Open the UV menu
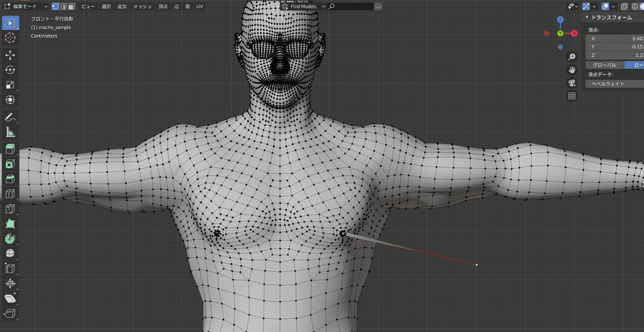The image size is (644, 332). click(200, 6)
